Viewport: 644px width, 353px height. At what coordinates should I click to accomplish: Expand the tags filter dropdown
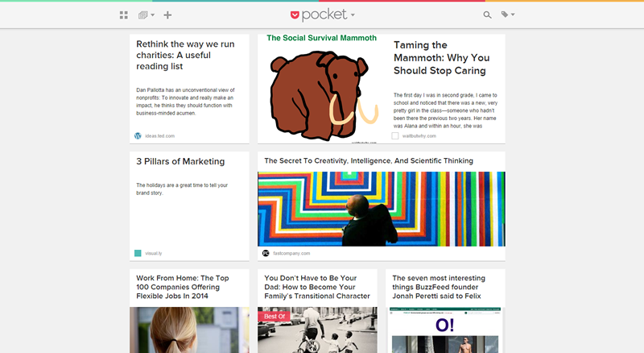507,15
